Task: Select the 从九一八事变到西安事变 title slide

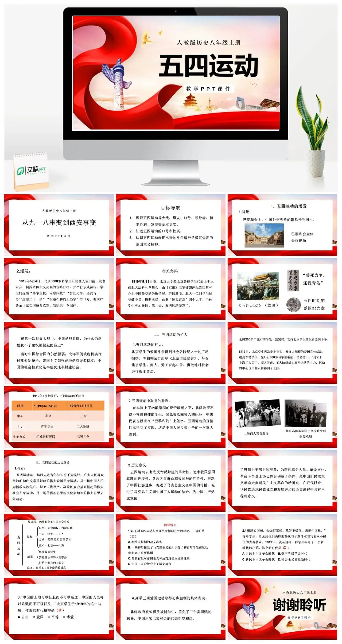Action: pyautogui.click(x=59, y=225)
